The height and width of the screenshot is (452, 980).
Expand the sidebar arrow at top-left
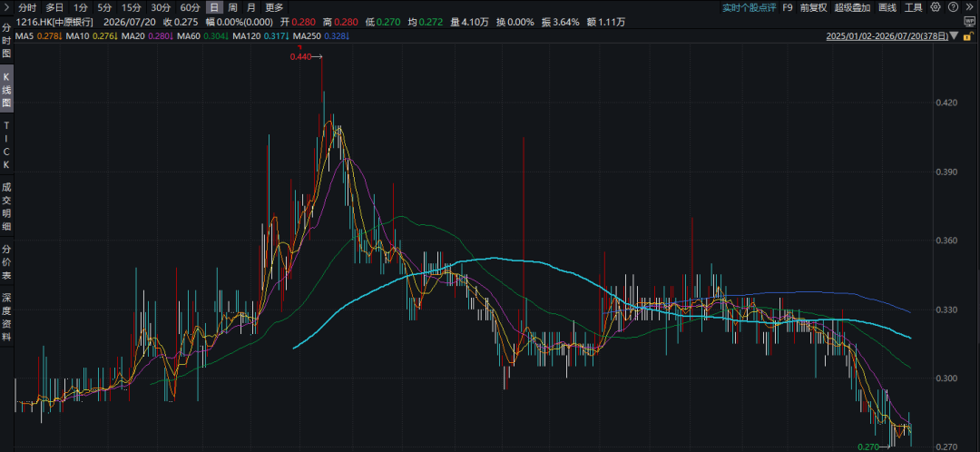(x=5, y=7)
